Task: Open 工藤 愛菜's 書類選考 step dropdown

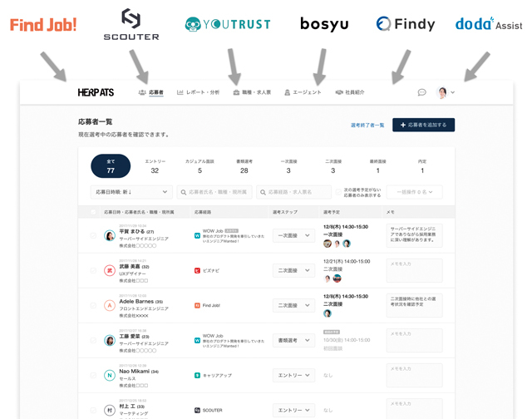Action: pyautogui.click(x=293, y=340)
